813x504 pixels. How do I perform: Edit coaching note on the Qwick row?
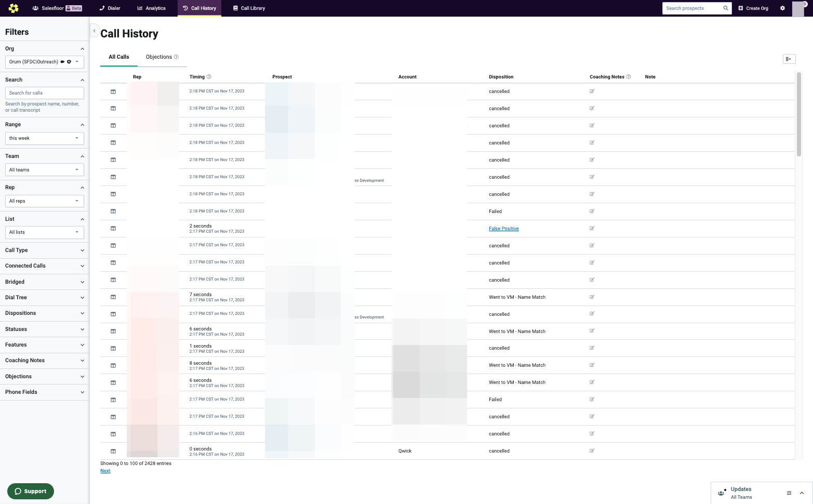pyautogui.click(x=592, y=451)
